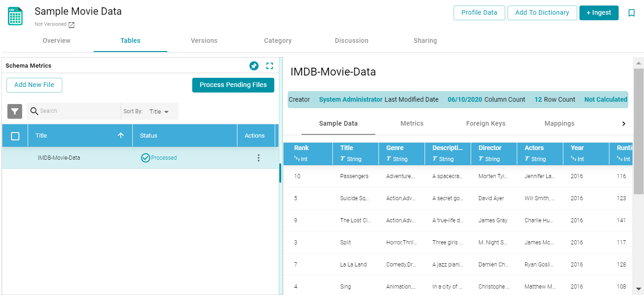Click the Split title cell
This screenshot has height=295, width=644.
[345, 243]
